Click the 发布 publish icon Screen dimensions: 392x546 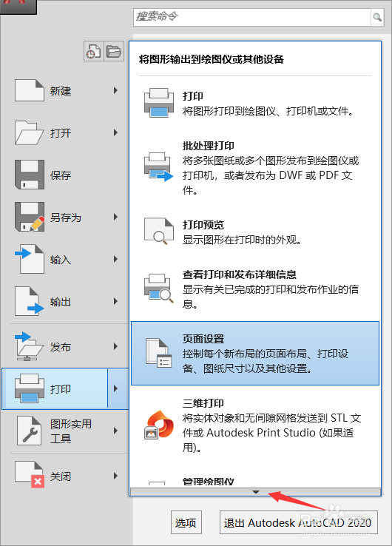[x=30, y=346]
